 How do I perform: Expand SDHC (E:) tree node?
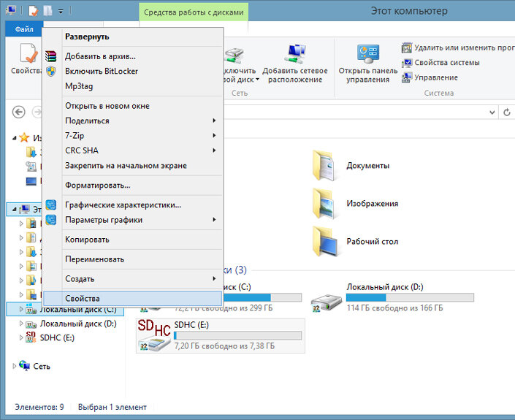tap(21, 337)
